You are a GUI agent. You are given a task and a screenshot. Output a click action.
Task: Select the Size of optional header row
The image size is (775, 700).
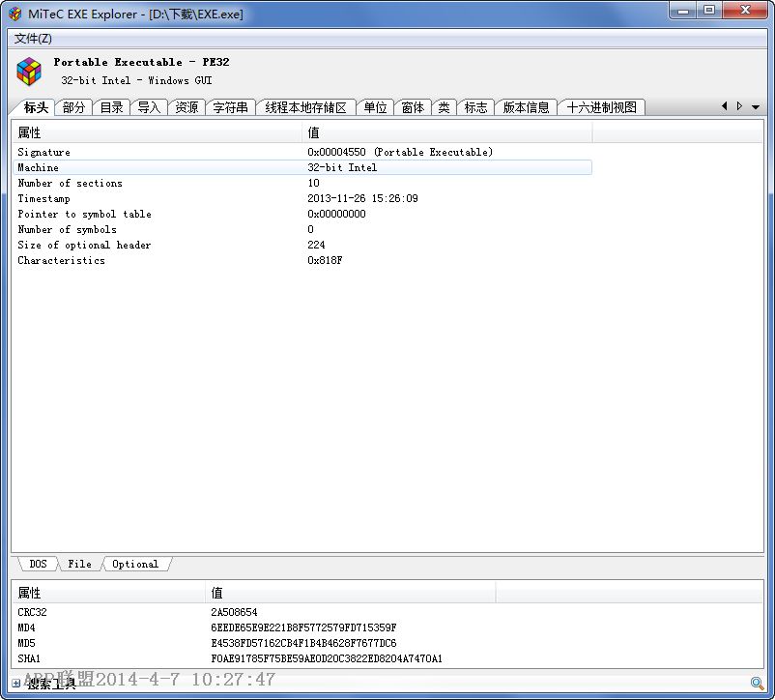tap(302, 245)
